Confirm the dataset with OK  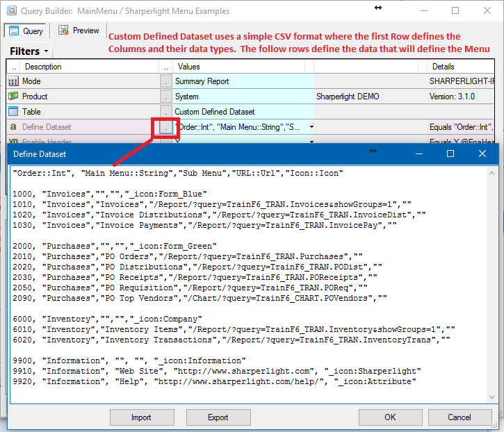(x=390, y=417)
